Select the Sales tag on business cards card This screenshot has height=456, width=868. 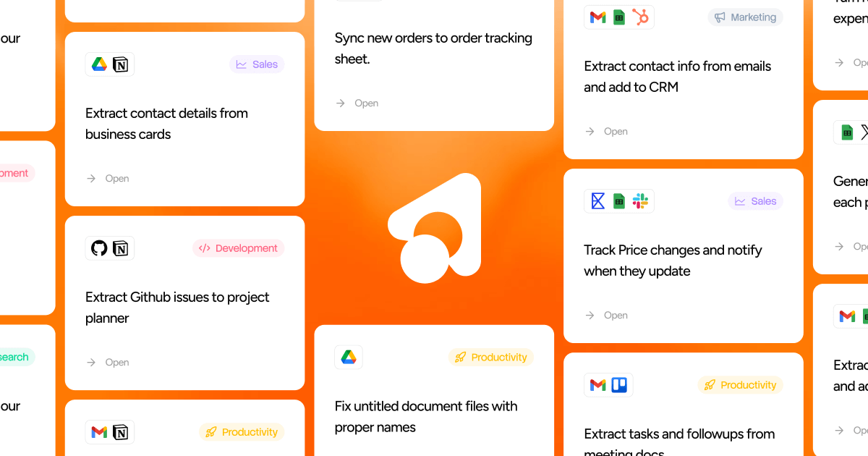pyautogui.click(x=257, y=64)
